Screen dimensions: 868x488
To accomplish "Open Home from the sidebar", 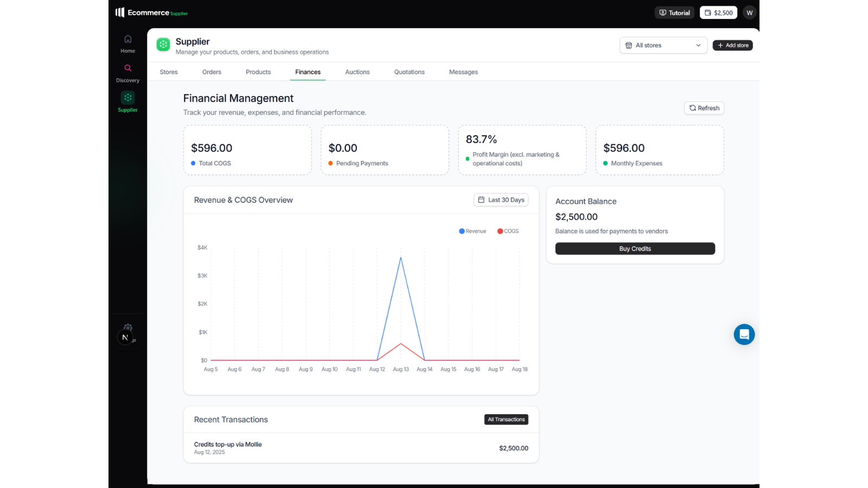I will coord(128,44).
